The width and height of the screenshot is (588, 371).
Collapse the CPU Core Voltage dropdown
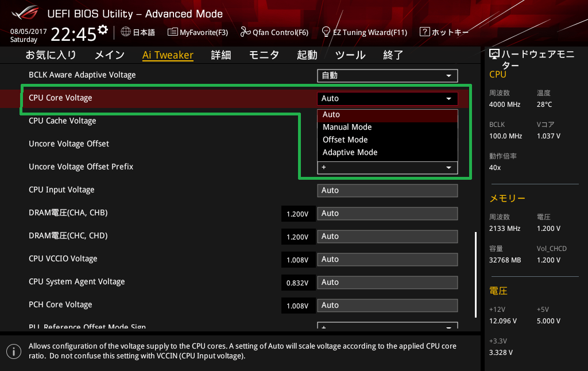388,98
